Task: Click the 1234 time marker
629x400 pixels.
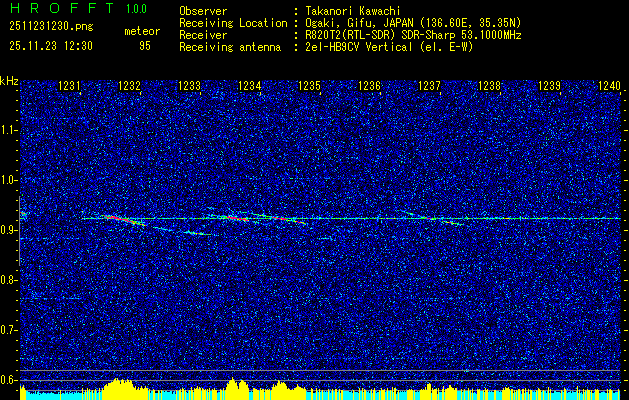Action: tap(250, 85)
